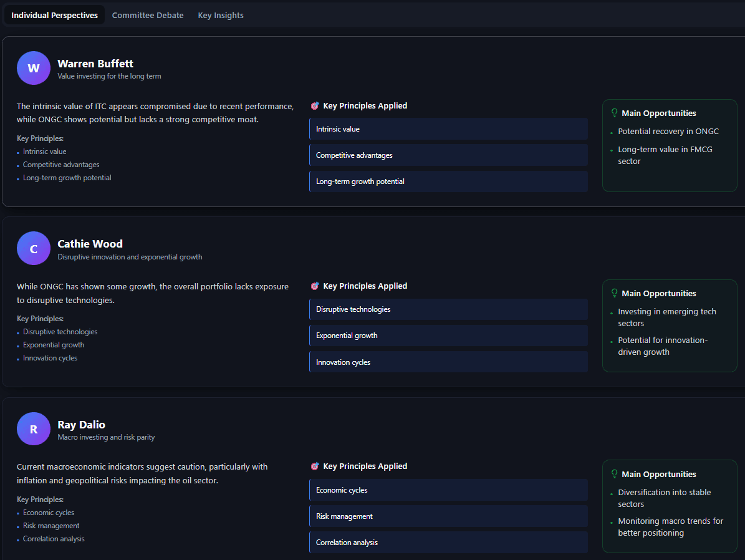Click the dartboard icon beside Buffett's Key Principles Applied
The height and width of the screenshot is (560, 745).
315,105
